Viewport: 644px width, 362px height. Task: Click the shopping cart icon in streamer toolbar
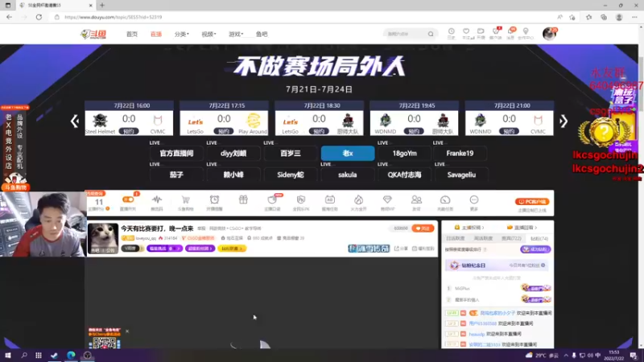(x=186, y=200)
